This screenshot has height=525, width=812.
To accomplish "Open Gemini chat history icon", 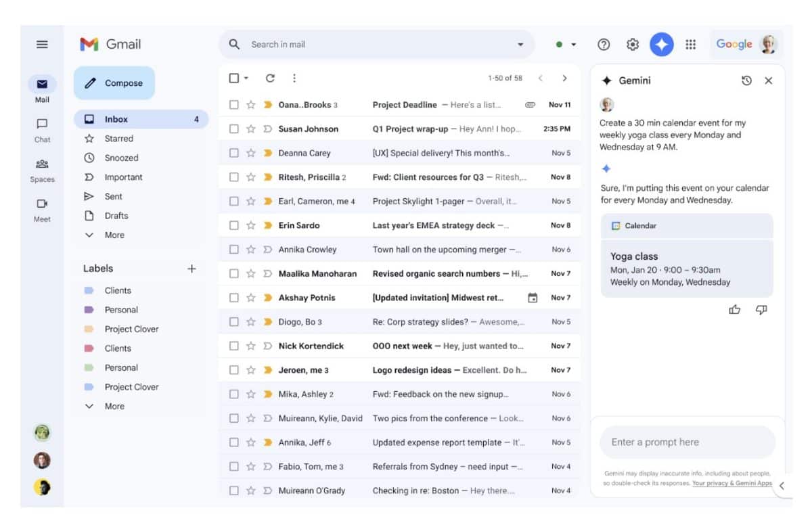I will click(x=746, y=81).
